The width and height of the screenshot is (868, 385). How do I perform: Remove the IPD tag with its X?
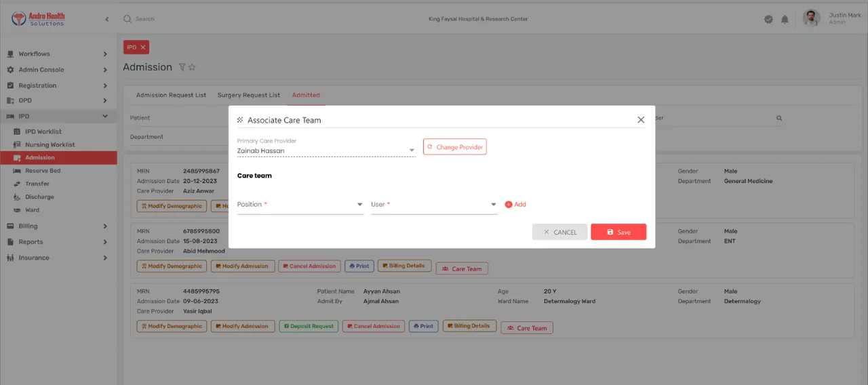pos(143,47)
